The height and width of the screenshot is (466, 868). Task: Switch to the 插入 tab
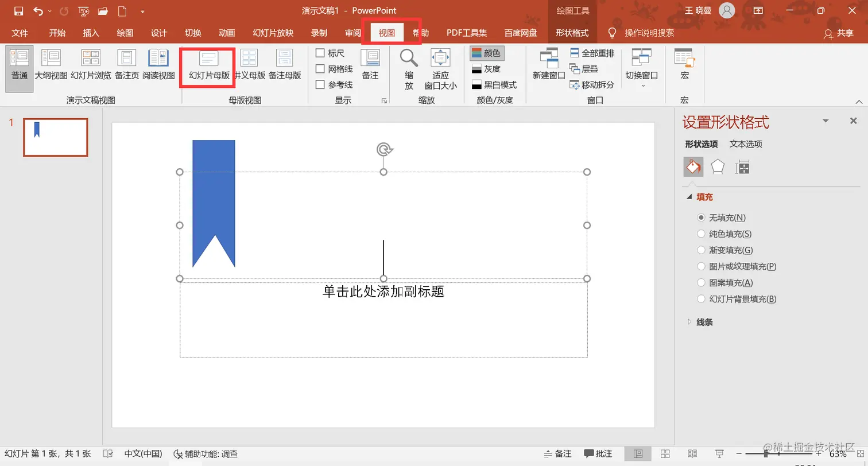click(91, 33)
